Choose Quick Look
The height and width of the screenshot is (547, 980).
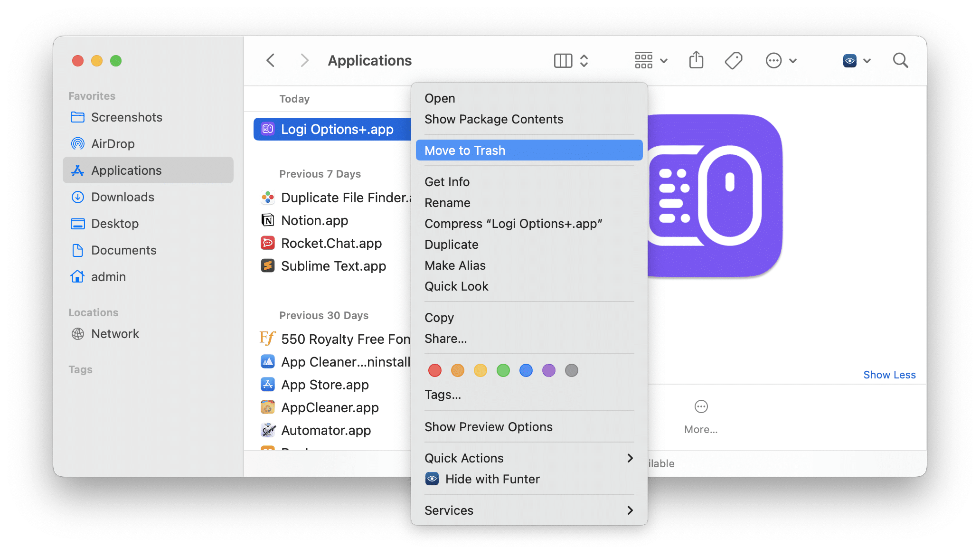click(529, 286)
